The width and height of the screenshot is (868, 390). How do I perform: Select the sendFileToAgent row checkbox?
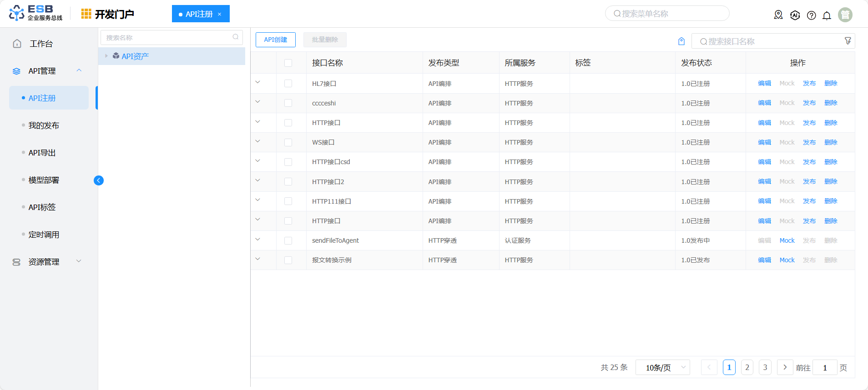288,240
